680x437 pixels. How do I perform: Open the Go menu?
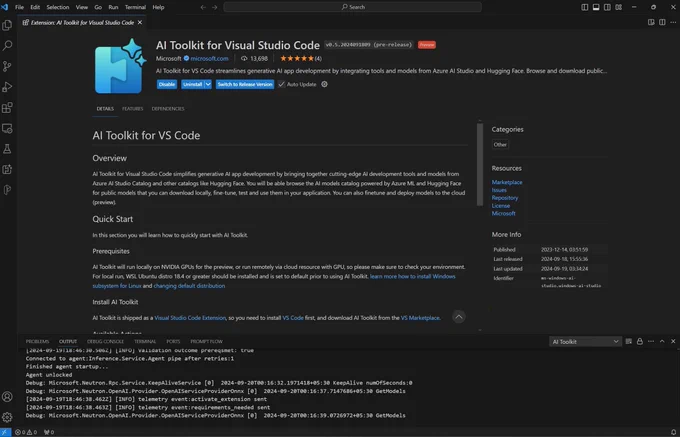coord(98,7)
